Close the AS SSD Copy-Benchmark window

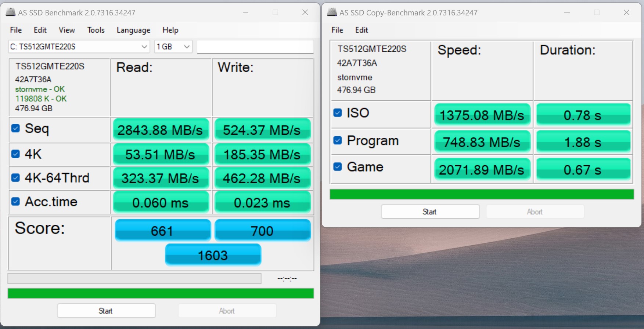pyautogui.click(x=627, y=12)
